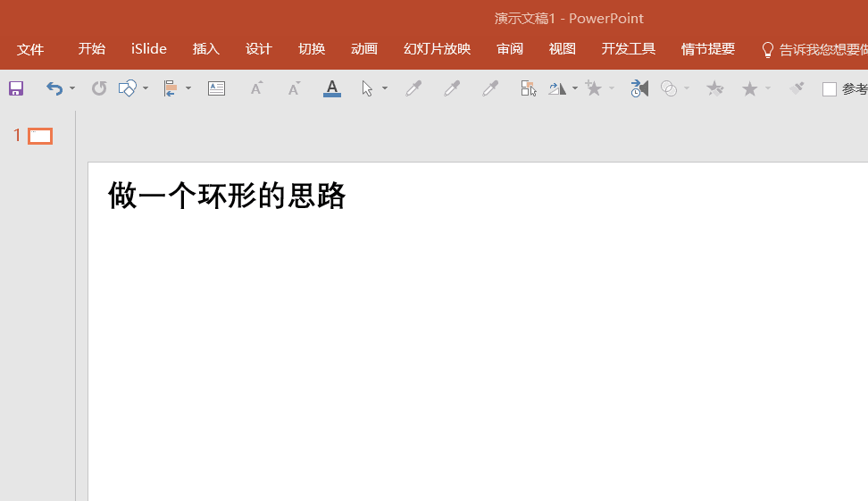Image resolution: width=868 pixels, height=501 pixels.
Task: Save the presentation with the floppy disk icon
Action: pos(16,88)
